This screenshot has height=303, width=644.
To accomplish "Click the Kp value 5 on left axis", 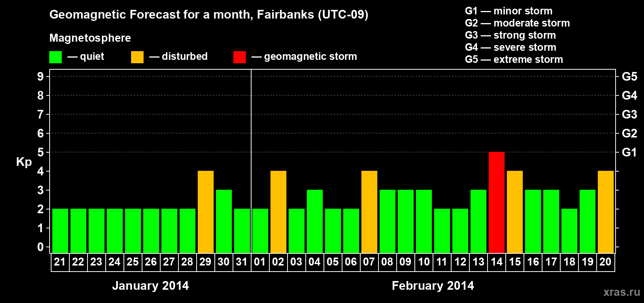I will (41, 152).
